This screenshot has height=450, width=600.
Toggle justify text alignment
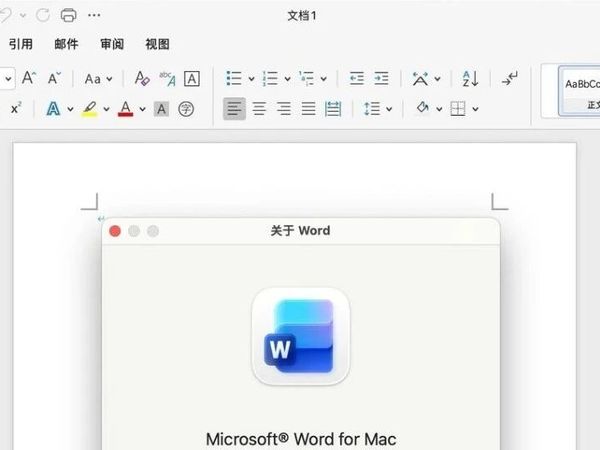click(308, 109)
